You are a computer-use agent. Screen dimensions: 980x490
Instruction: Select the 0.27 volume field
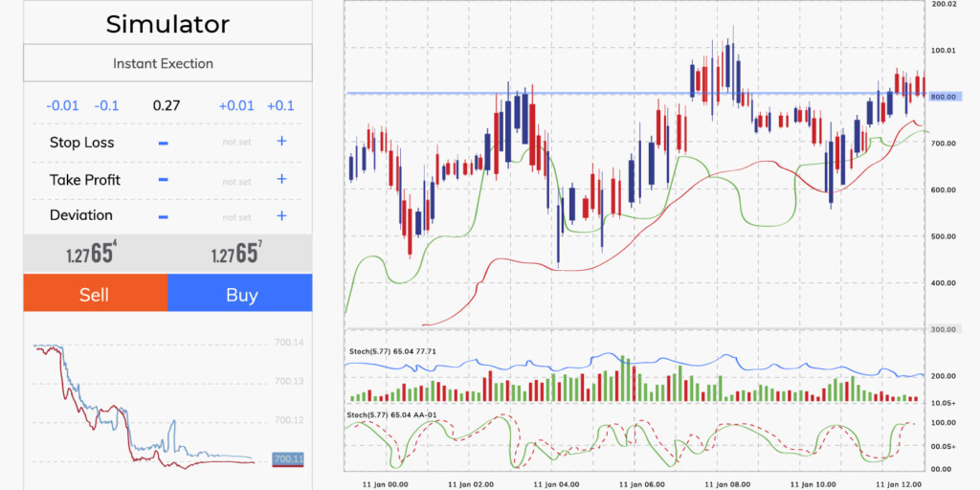coord(167,105)
